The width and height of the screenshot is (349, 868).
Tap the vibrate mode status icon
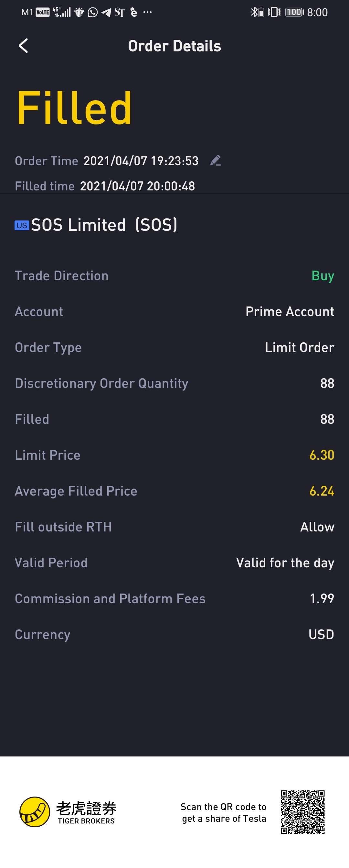(x=274, y=13)
